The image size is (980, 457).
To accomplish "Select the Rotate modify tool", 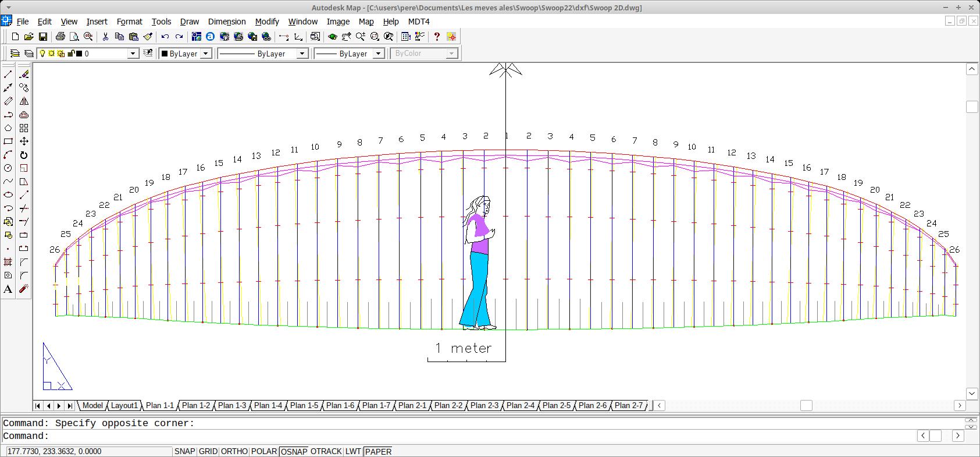I will [x=24, y=155].
